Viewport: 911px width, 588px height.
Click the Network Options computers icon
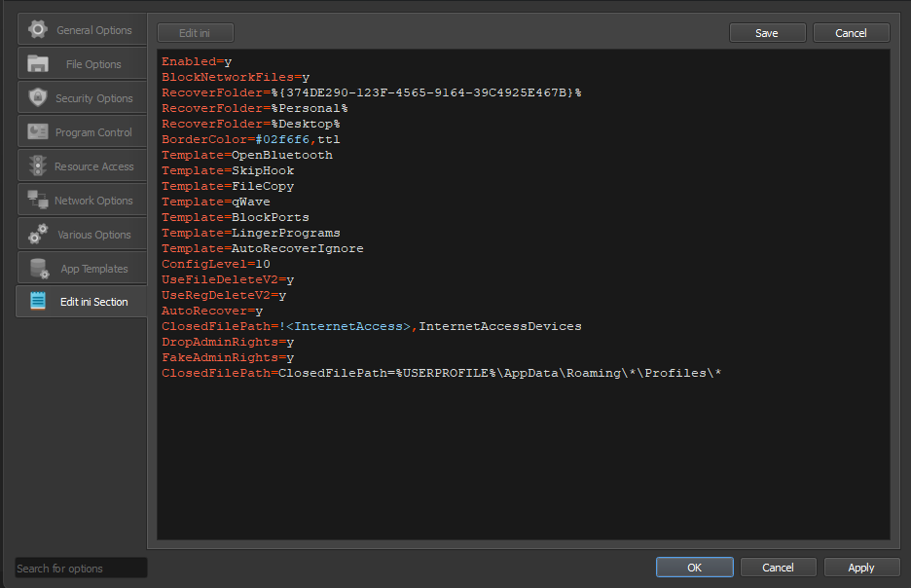(38, 201)
